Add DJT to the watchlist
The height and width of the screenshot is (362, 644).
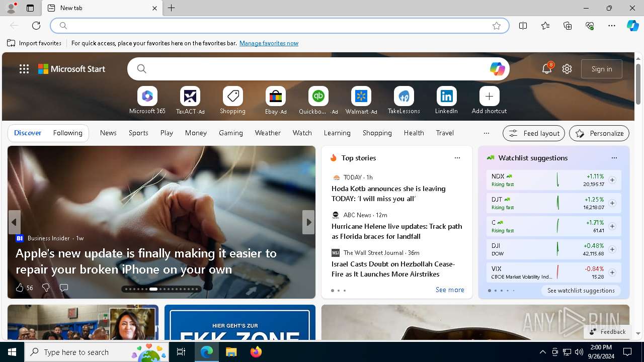coord(612,203)
